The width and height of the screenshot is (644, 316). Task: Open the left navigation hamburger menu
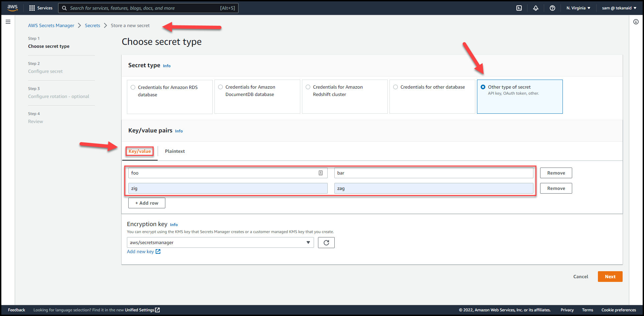click(8, 21)
